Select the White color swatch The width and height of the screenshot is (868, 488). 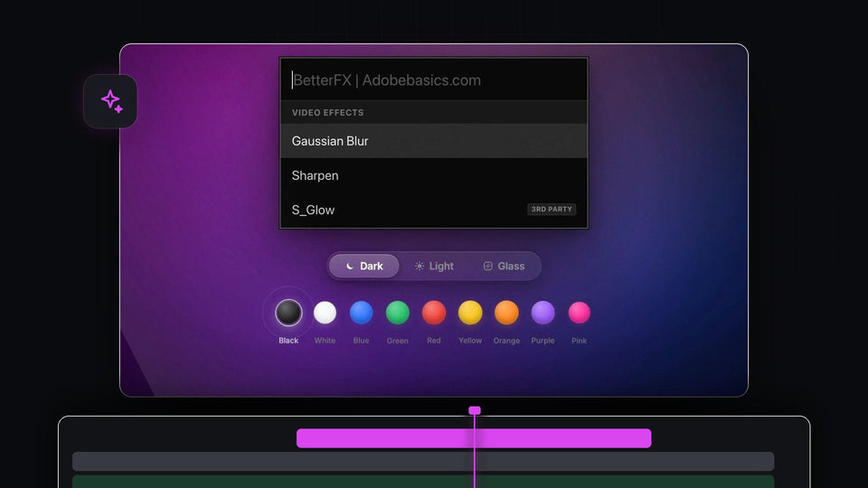325,313
